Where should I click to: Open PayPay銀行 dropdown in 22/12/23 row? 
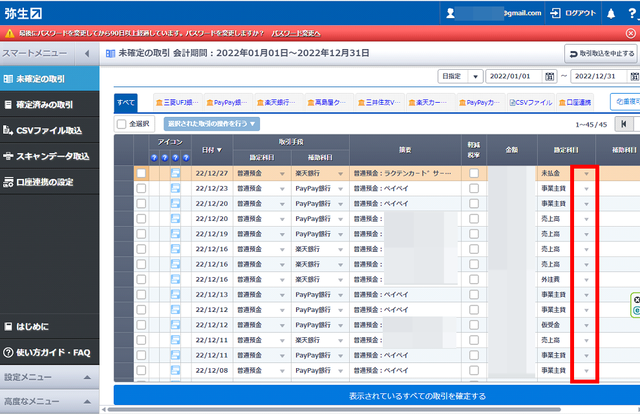coord(340,189)
